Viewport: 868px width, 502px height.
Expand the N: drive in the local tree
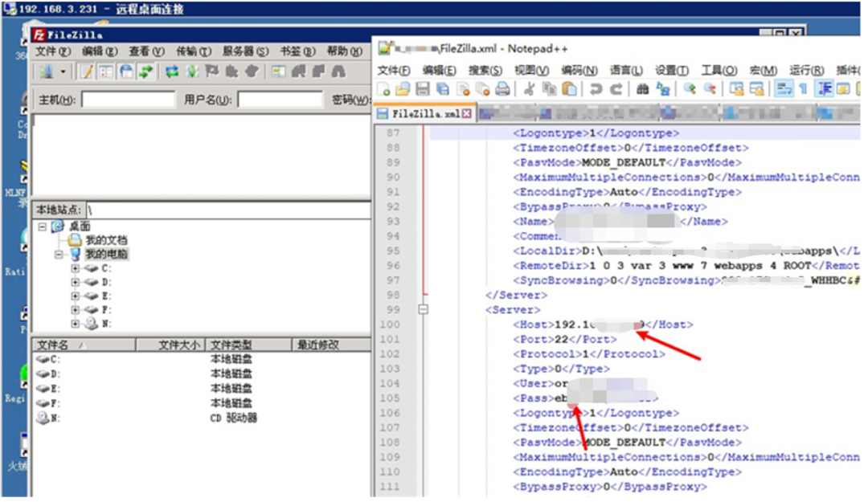point(75,324)
